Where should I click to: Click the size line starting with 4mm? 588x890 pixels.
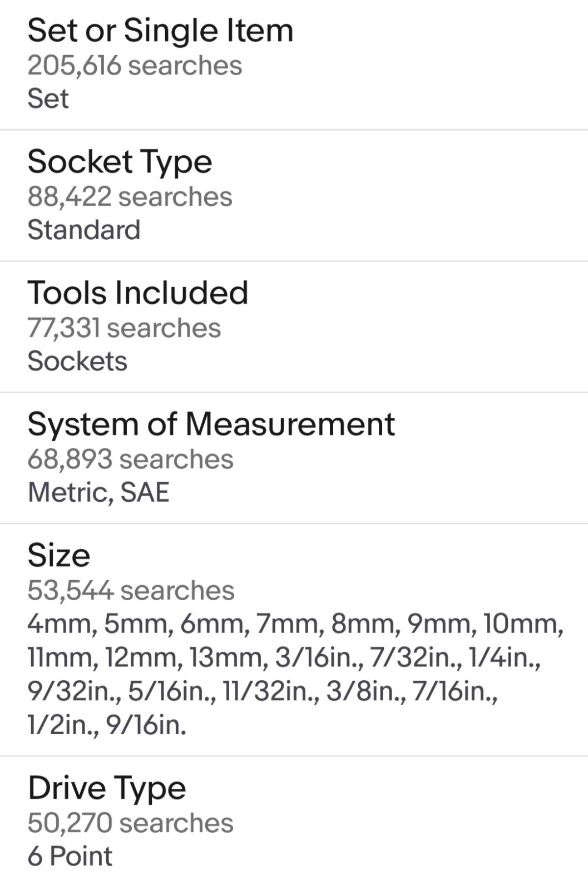click(x=295, y=624)
